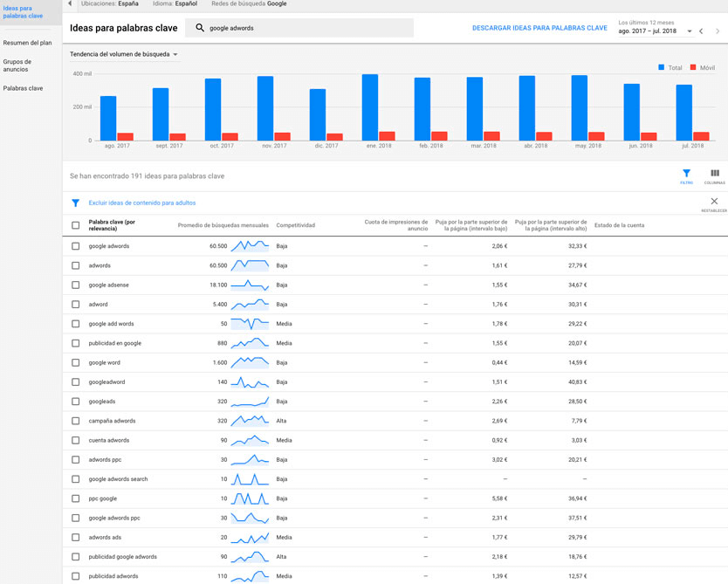This screenshot has width=728, height=584.
Task: Toggle the select-all keywords checkbox
Action: [x=76, y=225]
